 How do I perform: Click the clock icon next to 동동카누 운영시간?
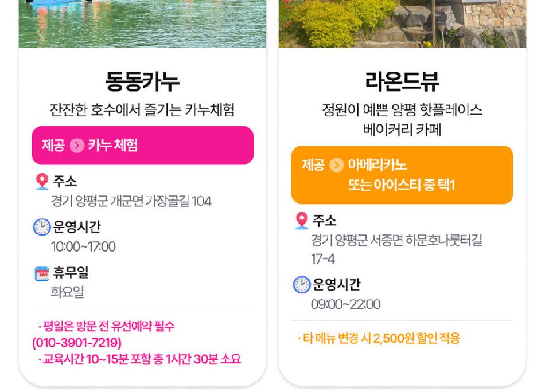(x=42, y=228)
